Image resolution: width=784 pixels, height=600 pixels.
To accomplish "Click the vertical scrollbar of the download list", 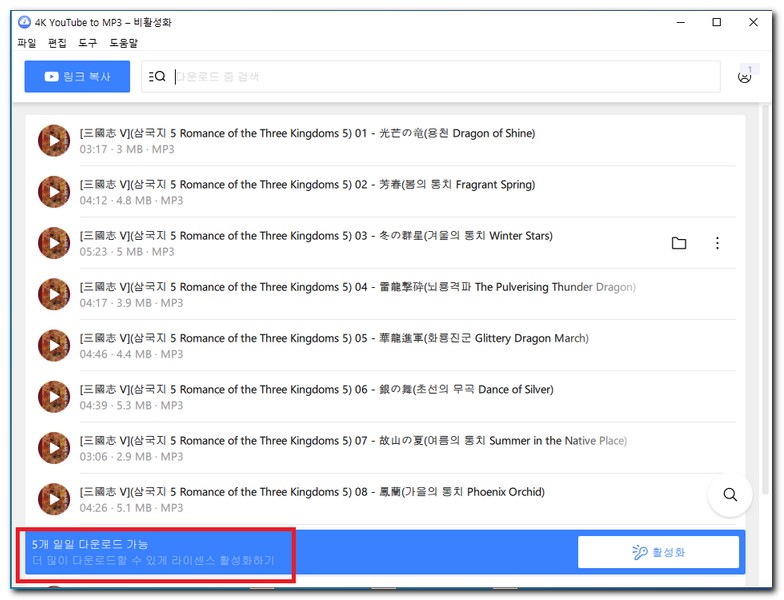I will click(764, 300).
